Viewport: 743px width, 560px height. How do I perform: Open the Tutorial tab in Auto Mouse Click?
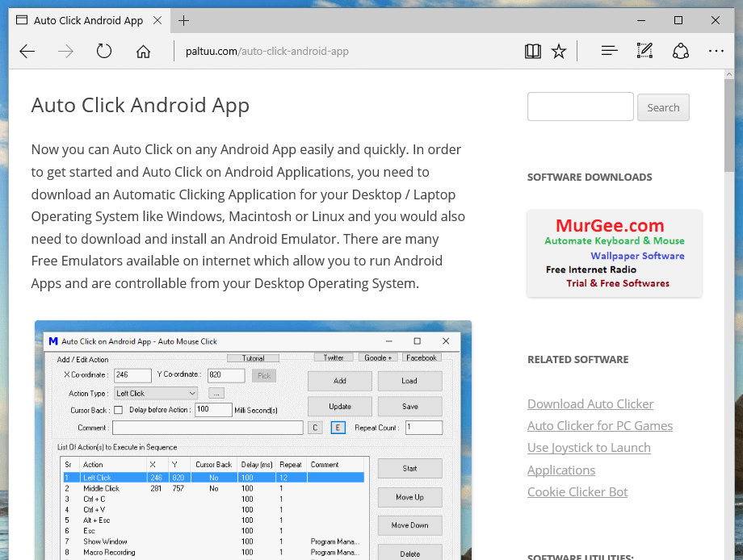(x=253, y=357)
